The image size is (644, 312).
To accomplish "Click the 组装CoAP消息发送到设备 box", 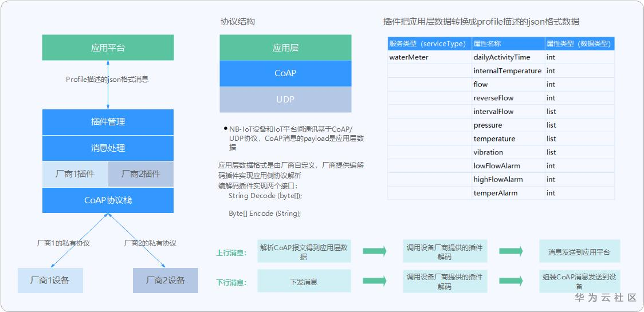I will 579,281.
